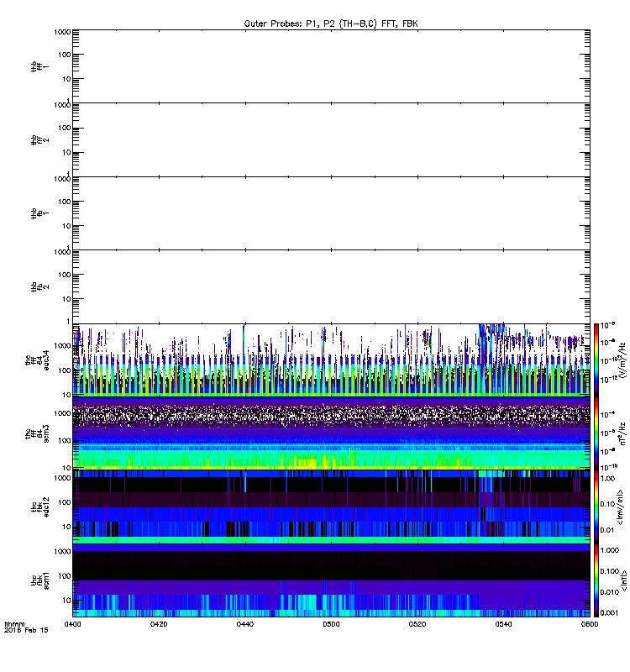Click the empty 'thb fb 2' plot panel
Viewport: 630px width, 672px height.
point(331,286)
